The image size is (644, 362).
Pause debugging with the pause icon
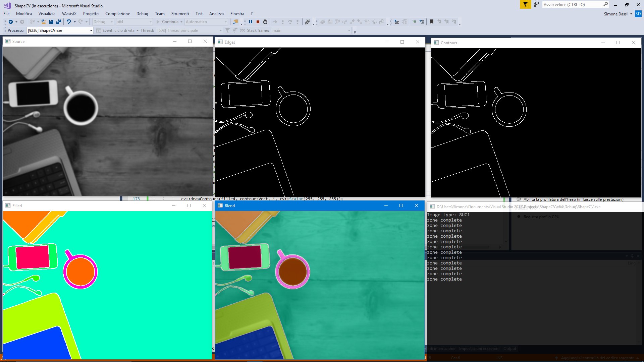pos(250,22)
